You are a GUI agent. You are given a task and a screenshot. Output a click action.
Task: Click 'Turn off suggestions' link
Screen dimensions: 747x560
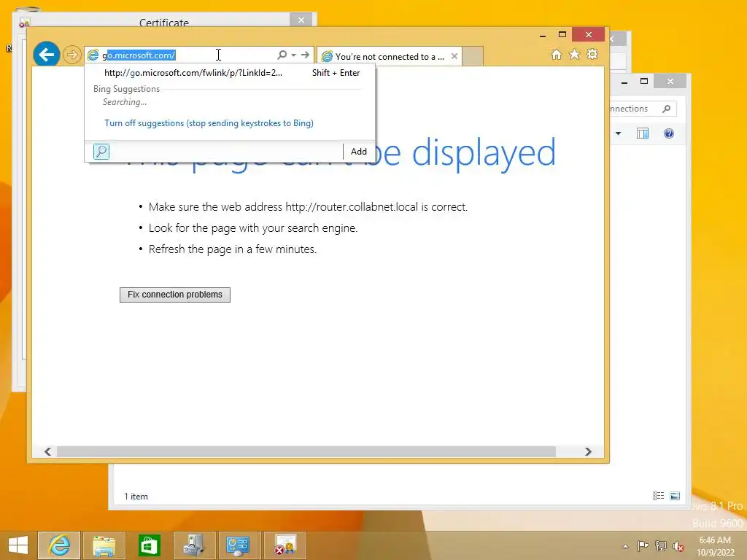[x=209, y=123]
